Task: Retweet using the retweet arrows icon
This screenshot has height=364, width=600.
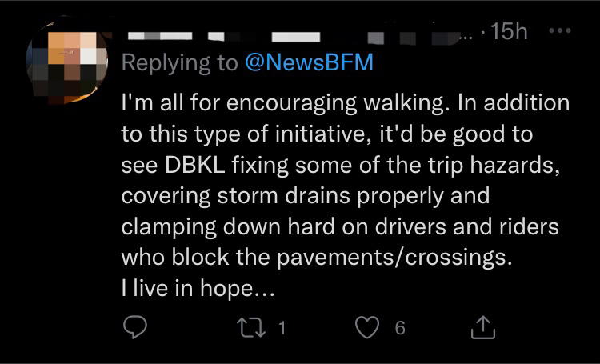Action: [251, 328]
